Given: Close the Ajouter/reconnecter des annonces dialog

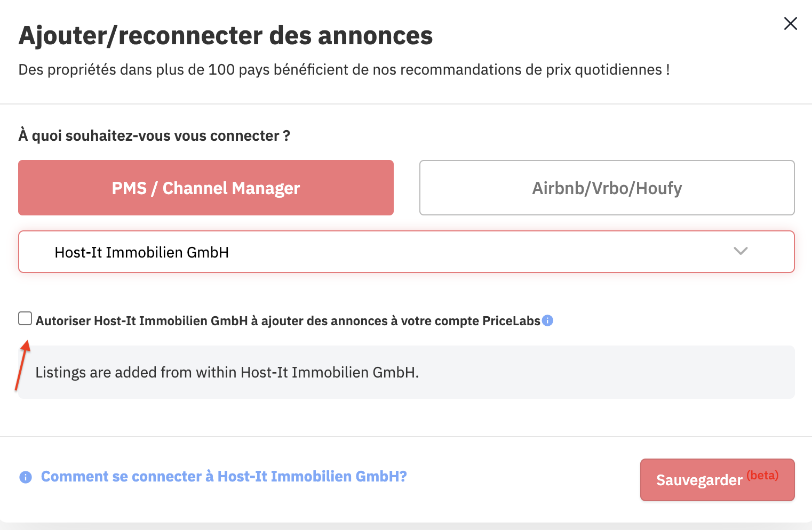Looking at the screenshot, I should click(x=790, y=23).
